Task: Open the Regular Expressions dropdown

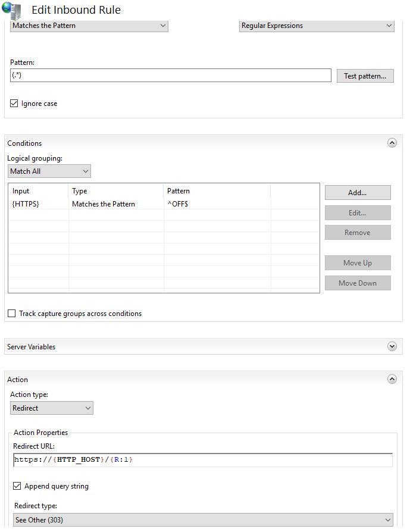Action: (x=317, y=26)
